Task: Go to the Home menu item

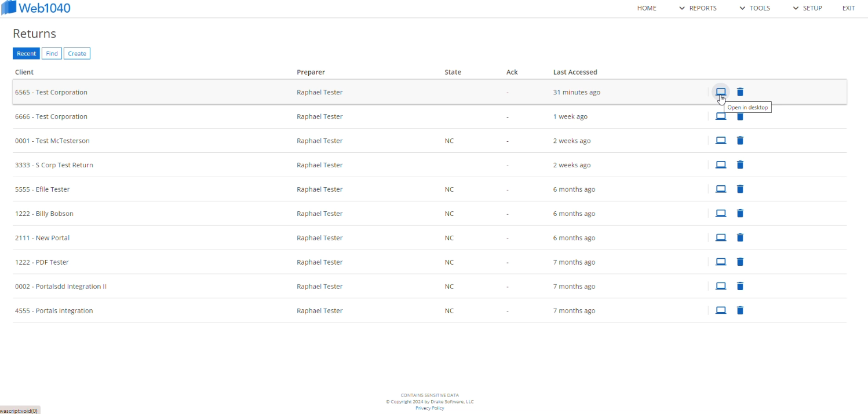Action: [x=647, y=8]
